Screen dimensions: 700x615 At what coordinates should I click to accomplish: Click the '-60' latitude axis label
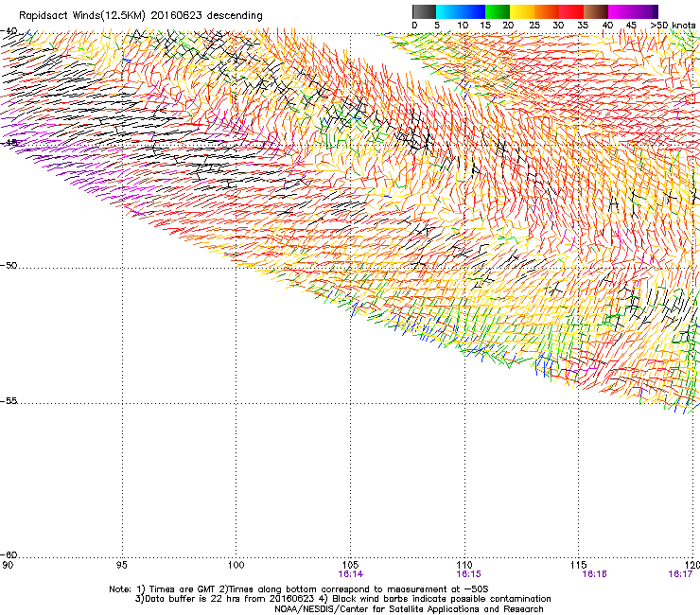pos(9,554)
